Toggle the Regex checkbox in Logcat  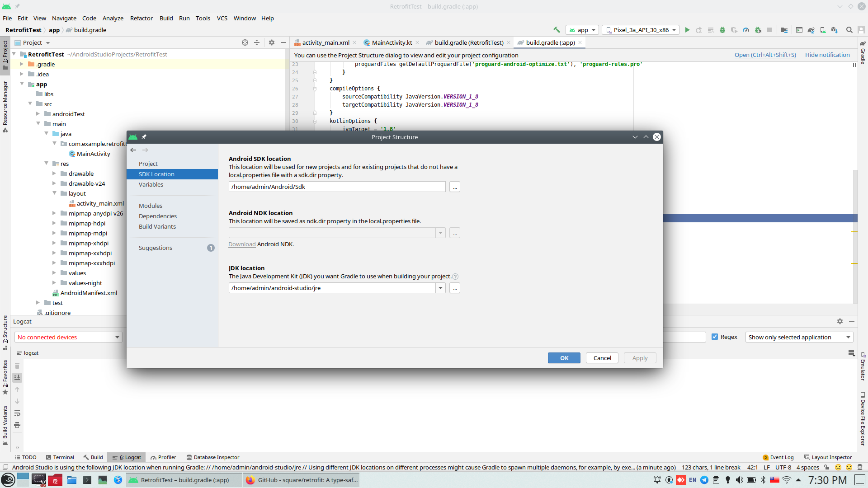715,337
